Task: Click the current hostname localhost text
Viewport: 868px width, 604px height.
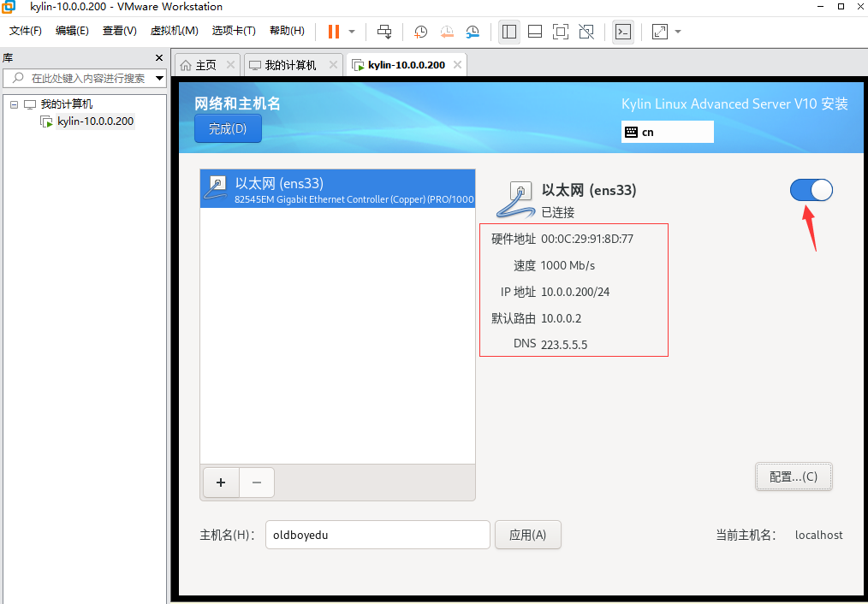Action: point(818,535)
